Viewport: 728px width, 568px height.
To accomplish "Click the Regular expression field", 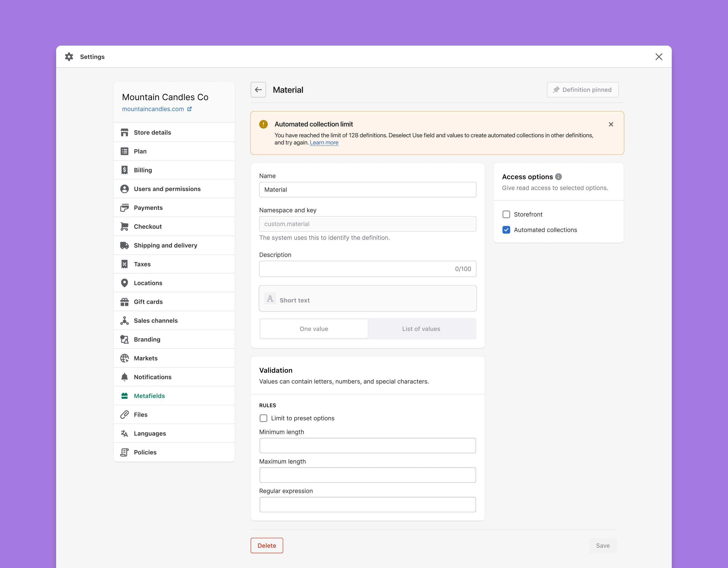I will pyautogui.click(x=368, y=505).
